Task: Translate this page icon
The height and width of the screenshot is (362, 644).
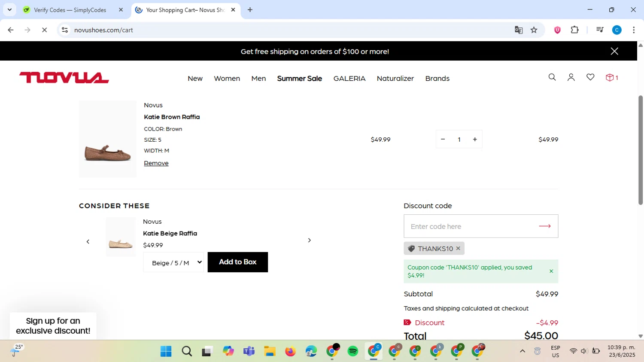Action: pos(519,30)
